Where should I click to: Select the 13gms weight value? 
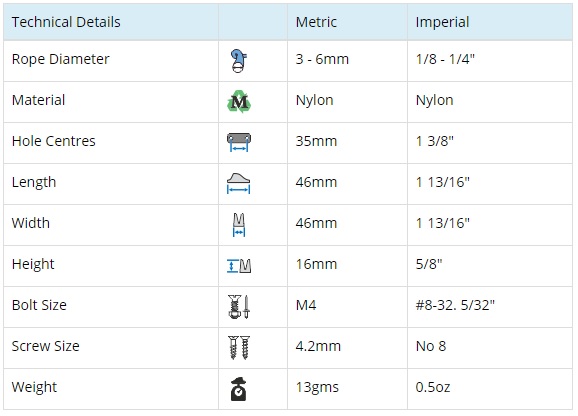[x=317, y=387]
